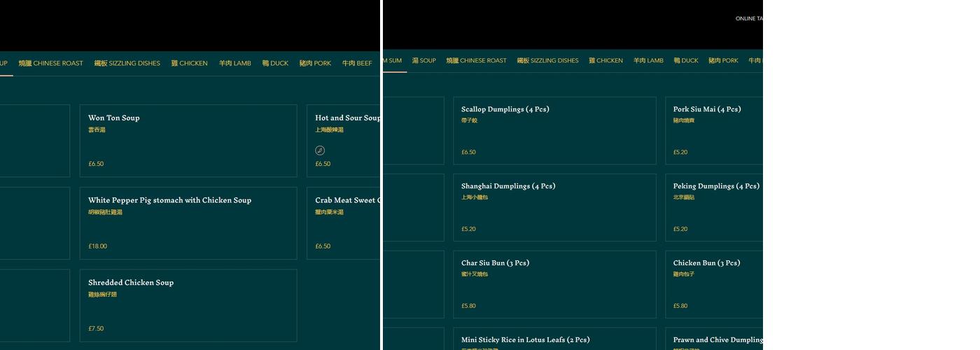
Task: Choose the Shredded Chicken Soup item
Action: 188,305
